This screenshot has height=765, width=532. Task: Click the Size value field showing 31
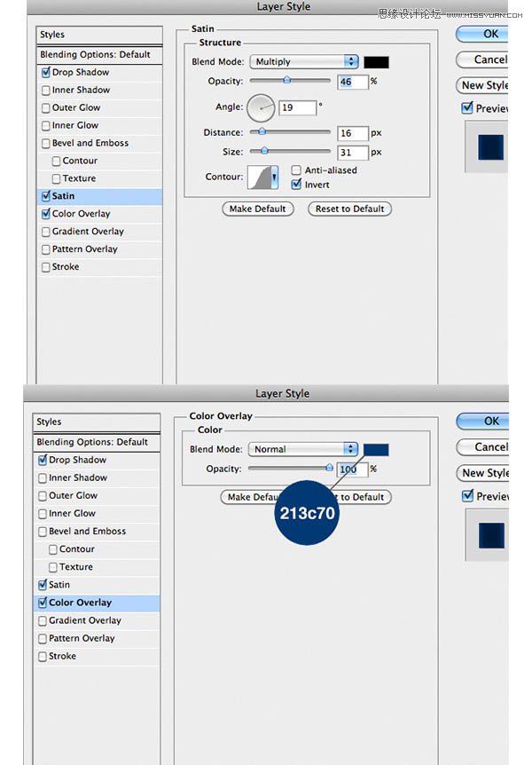tap(353, 153)
